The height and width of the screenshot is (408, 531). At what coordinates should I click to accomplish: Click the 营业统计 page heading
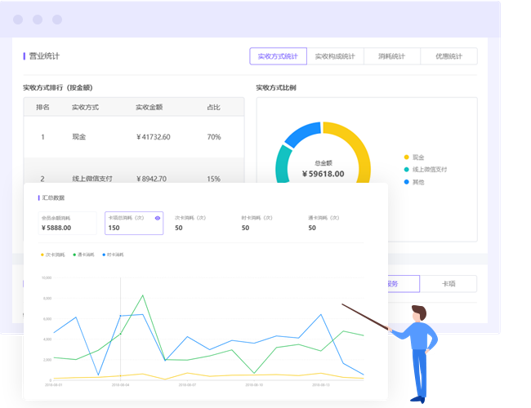click(x=44, y=56)
